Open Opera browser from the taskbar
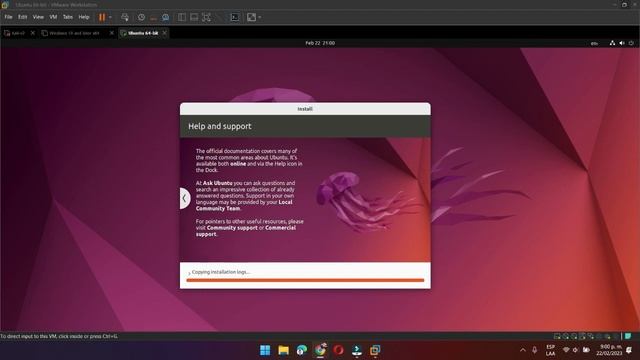This screenshot has height=360, width=640. coord(338,350)
